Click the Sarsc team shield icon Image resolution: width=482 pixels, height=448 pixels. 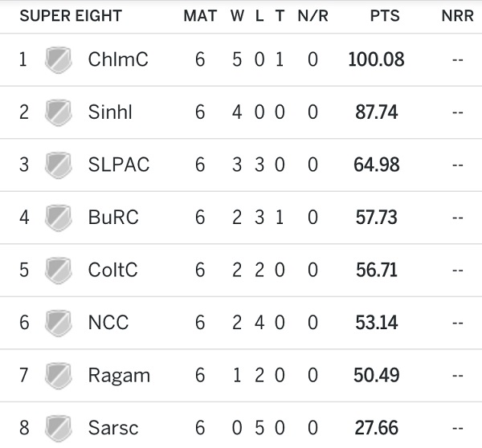click(58, 427)
